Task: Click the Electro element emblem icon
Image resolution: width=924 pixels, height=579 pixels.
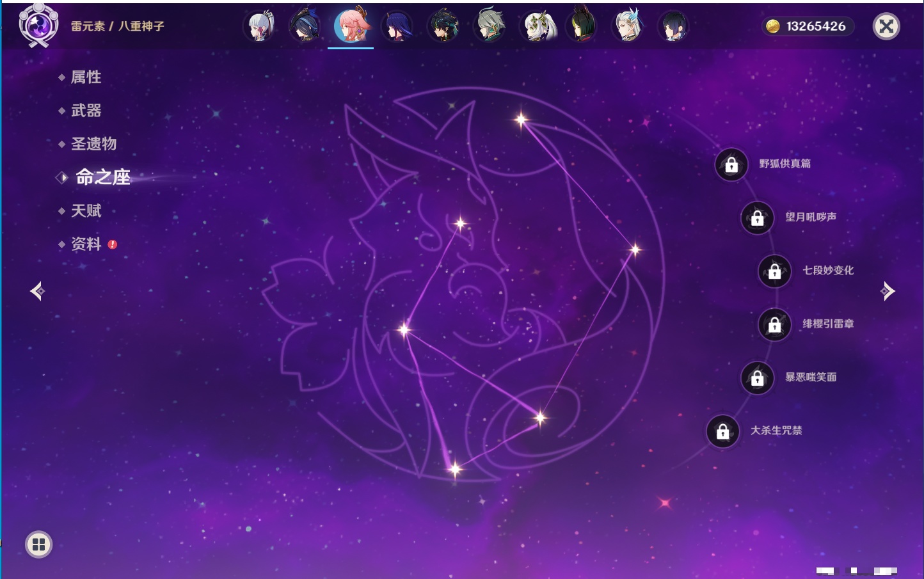Action: (38, 25)
